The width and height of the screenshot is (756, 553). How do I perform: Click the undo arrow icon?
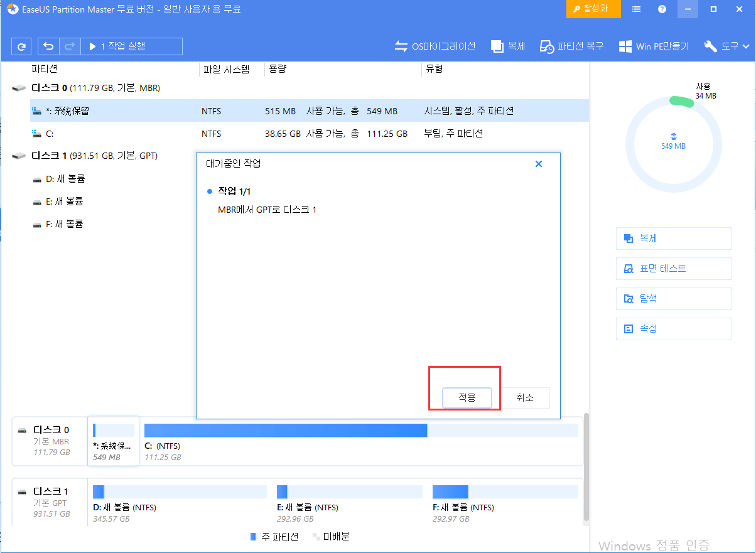click(x=48, y=46)
